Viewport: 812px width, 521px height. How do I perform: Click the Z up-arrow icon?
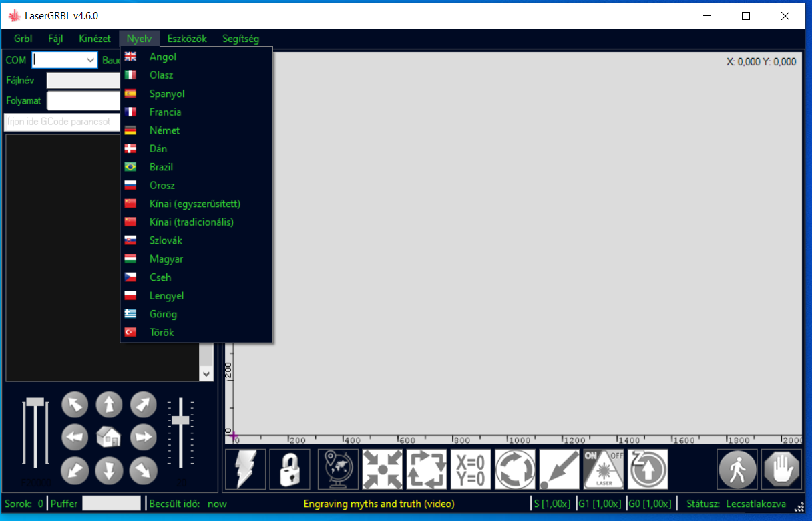click(x=648, y=469)
